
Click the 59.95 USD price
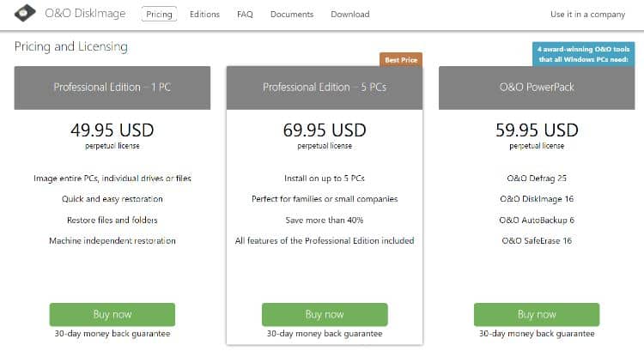[x=537, y=130]
